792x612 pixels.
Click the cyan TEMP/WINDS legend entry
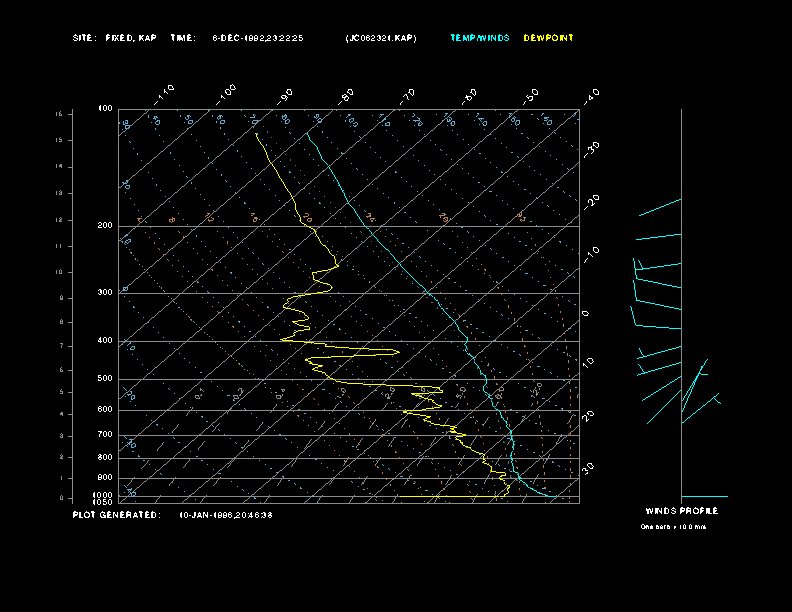[480, 38]
